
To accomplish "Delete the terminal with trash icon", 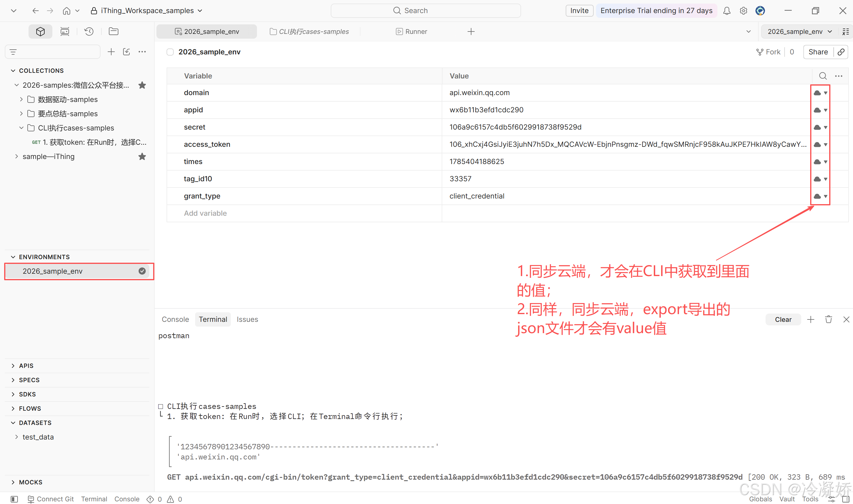I will 829,319.
